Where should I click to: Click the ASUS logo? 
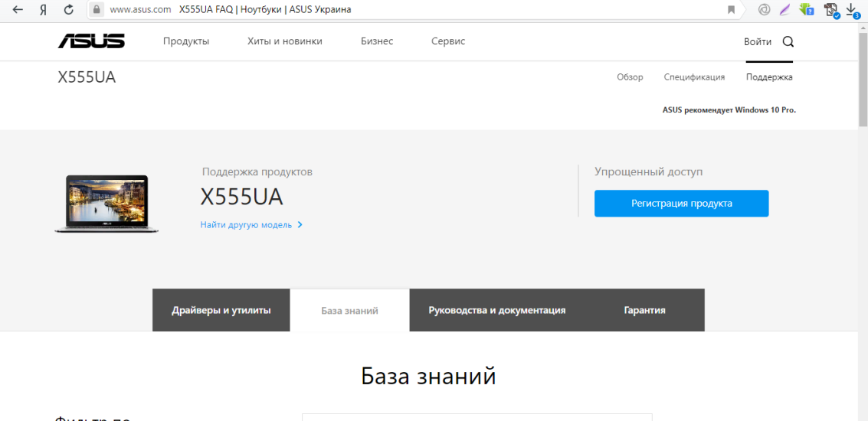pyautogui.click(x=91, y=41)
